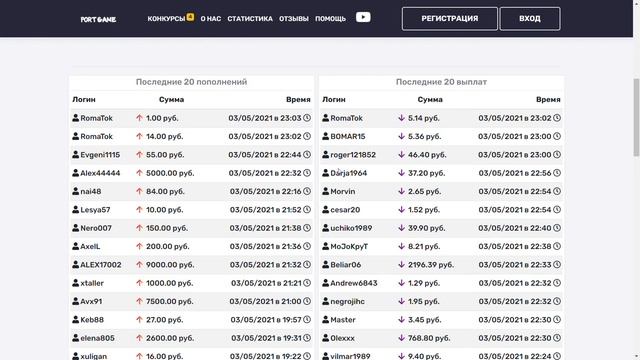Viewport: 640px width, 360px height.
Task: Click clock icon for 03/05/2021 в 22:56
Action: tap(557, 173)
